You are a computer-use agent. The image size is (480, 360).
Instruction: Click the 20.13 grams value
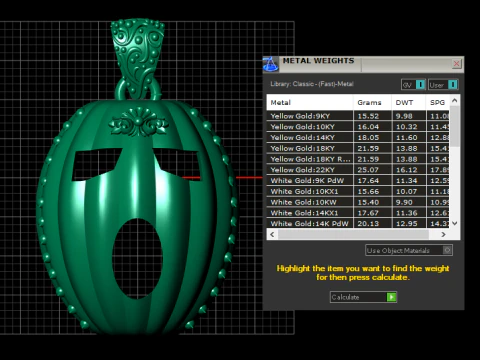click(x=368, y=223)
